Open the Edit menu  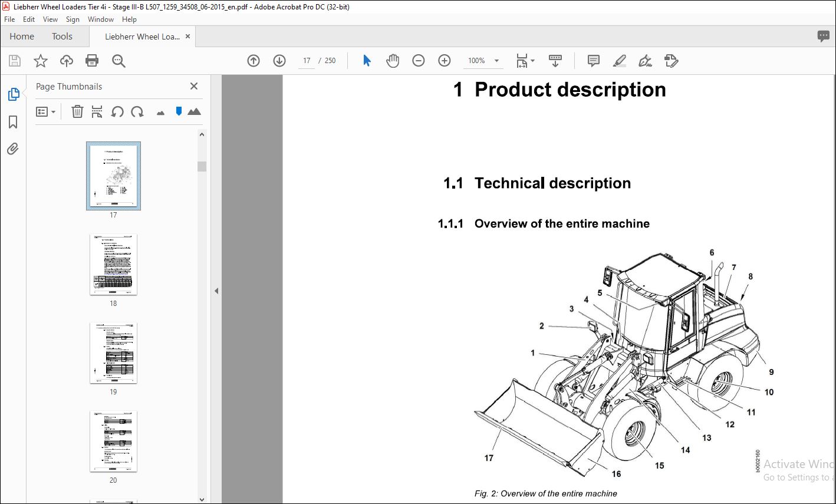29,19
